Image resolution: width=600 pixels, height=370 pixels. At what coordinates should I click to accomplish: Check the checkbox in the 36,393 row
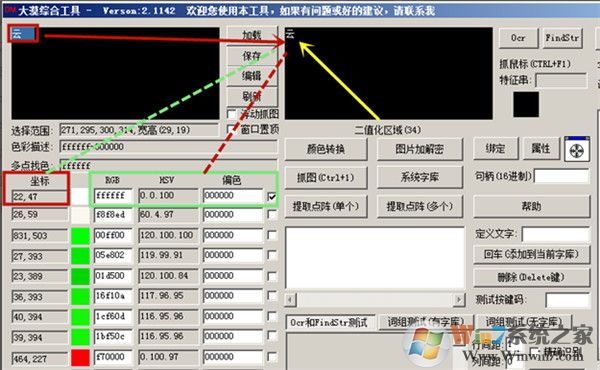pos(272,296)
